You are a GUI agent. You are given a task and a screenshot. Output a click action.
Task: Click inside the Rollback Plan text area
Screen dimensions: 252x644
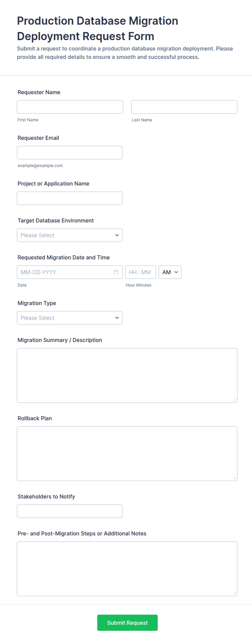pos(127,454)
